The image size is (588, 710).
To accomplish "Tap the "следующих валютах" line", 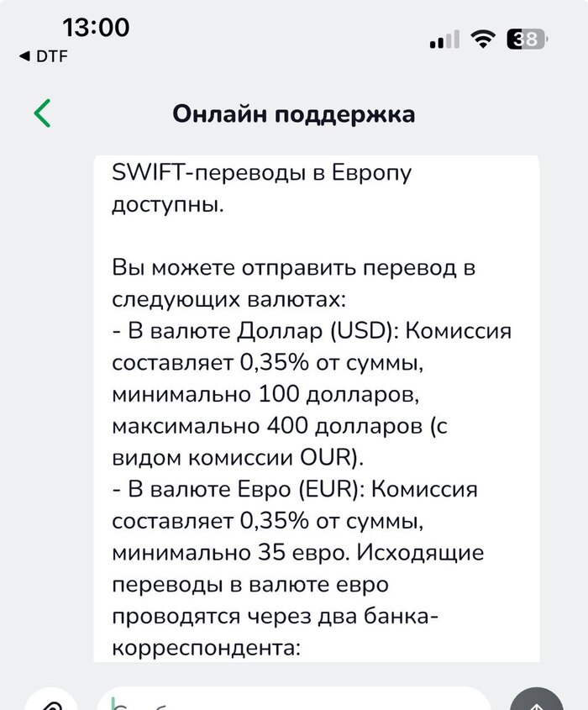I will click(228, 299).
